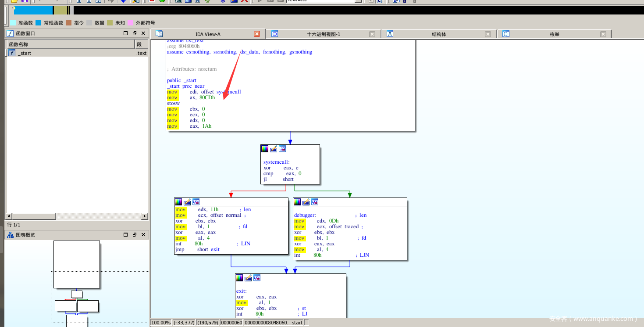This screenshot has height=327, width=644.
Task: Float the 图表概览 graph overview panel
Action: (x=135, y=235)
